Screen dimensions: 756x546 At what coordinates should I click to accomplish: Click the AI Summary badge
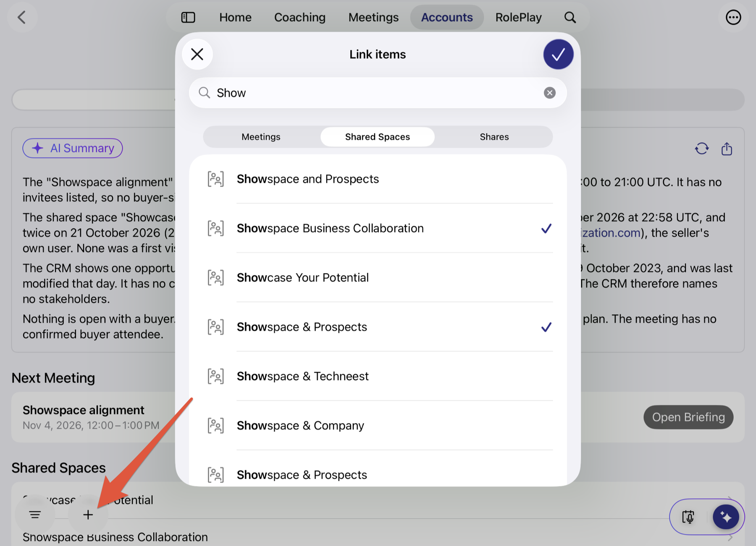(x=73, y=148)
